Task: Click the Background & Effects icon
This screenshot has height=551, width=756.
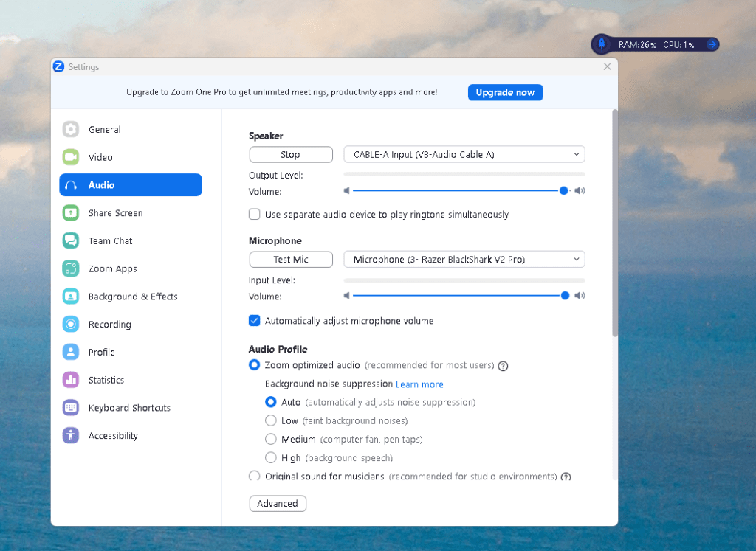Action: (71, 297)
